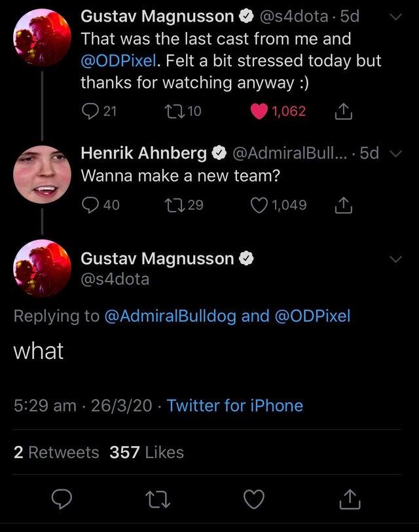View the 357 Likes list
Screen dimensions: 419x532
point(147,452)
